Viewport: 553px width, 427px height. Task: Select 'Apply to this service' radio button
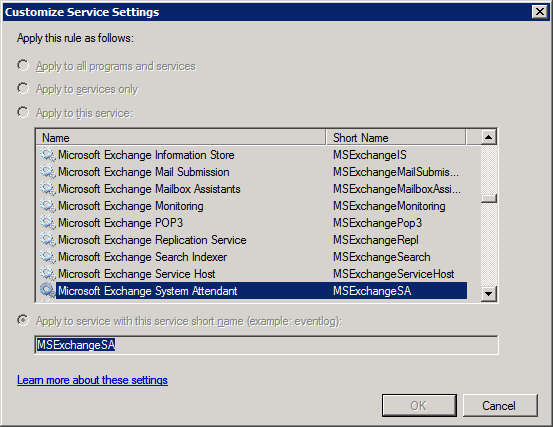[x=23, y=112]
